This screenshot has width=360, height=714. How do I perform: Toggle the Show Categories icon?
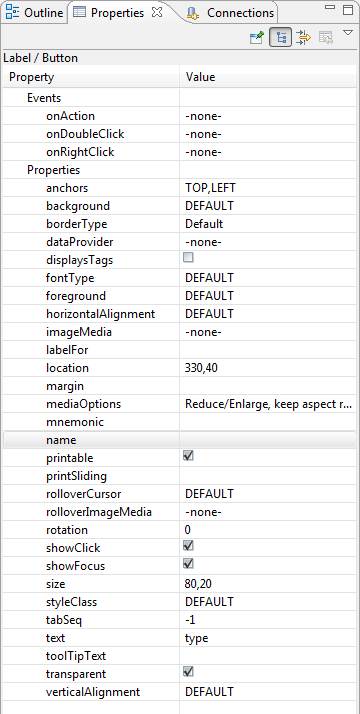click(x=280, y=38)
